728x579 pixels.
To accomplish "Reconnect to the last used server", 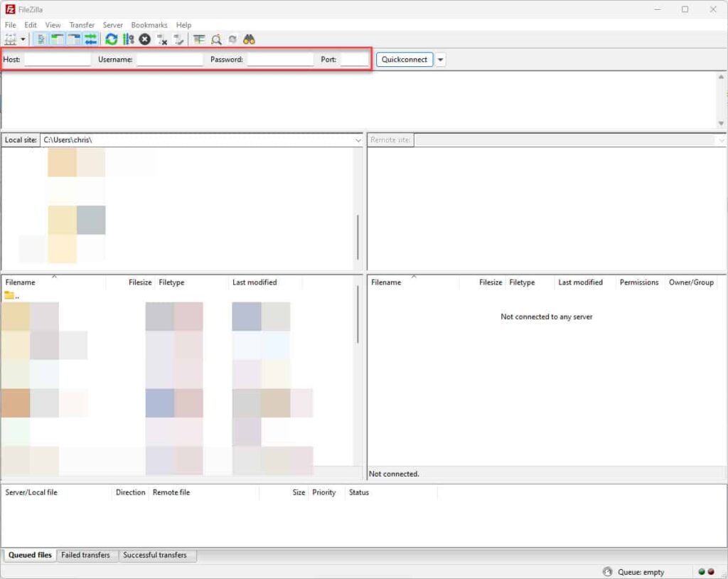I will [x=178, y=40].
